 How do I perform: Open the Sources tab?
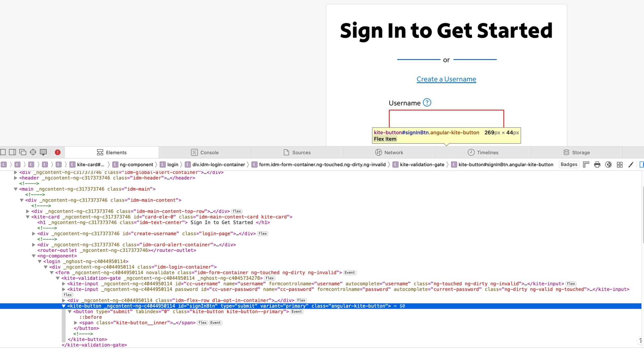tap(297, 153)
